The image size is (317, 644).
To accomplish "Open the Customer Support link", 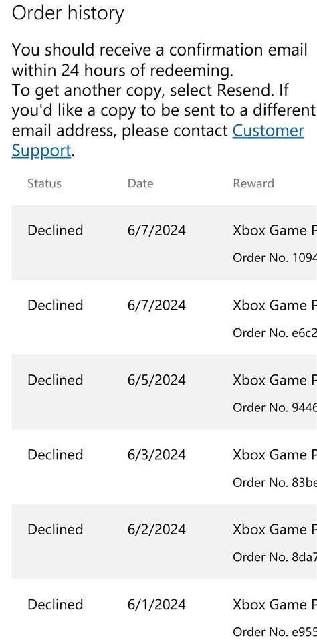I will point(158,141).
